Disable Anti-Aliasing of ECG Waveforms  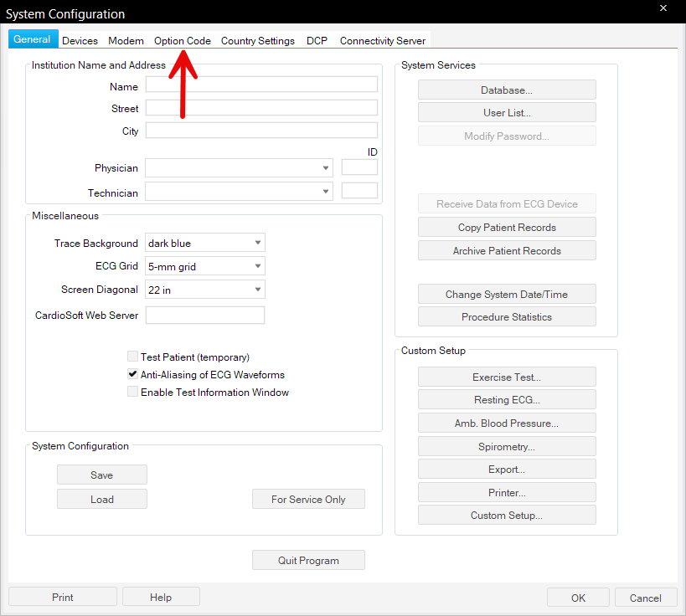[x=132, y=375]
